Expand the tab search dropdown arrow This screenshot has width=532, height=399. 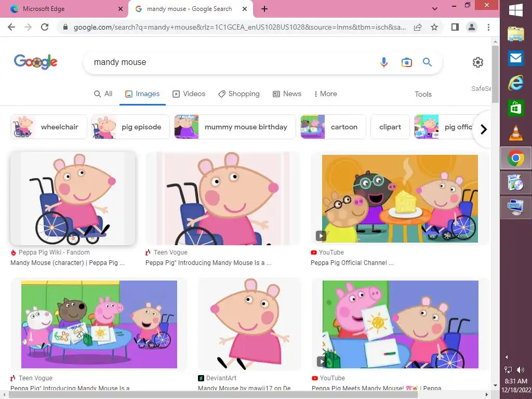pos(435,9)
